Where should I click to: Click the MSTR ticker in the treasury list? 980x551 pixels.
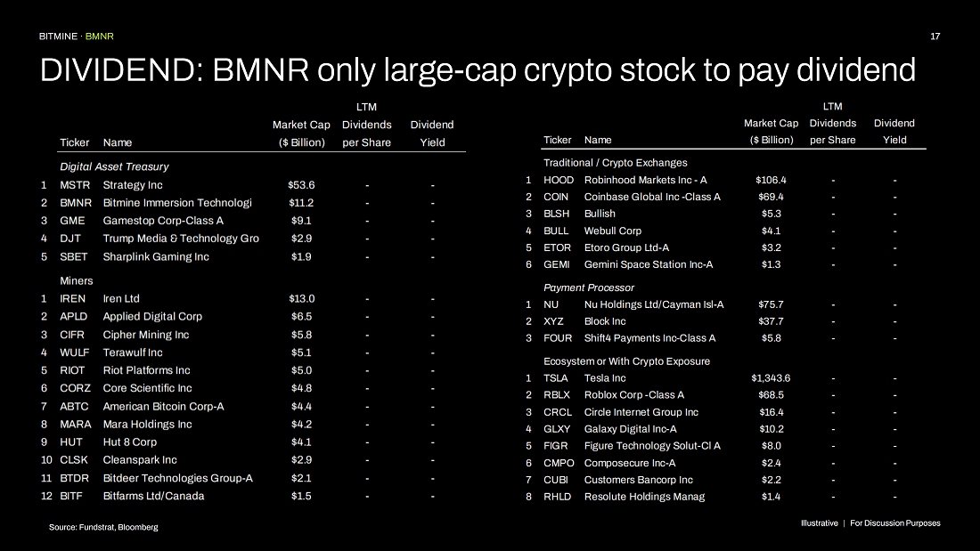pos(73,185)
